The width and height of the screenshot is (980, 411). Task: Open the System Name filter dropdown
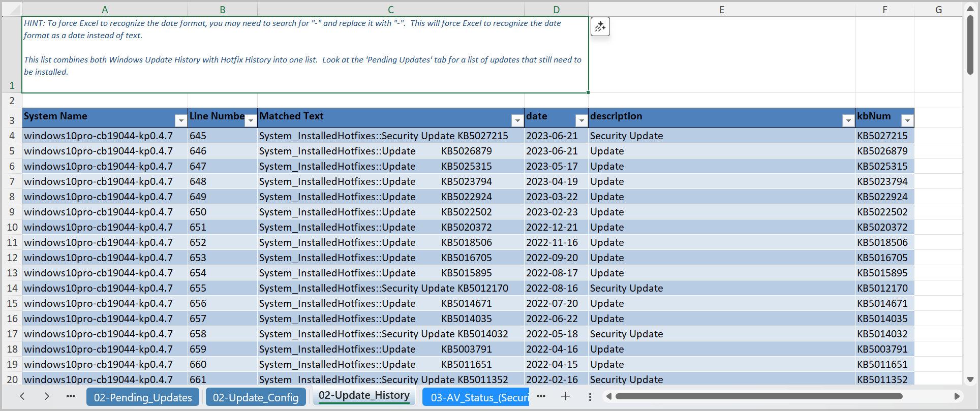click(180, 120)
